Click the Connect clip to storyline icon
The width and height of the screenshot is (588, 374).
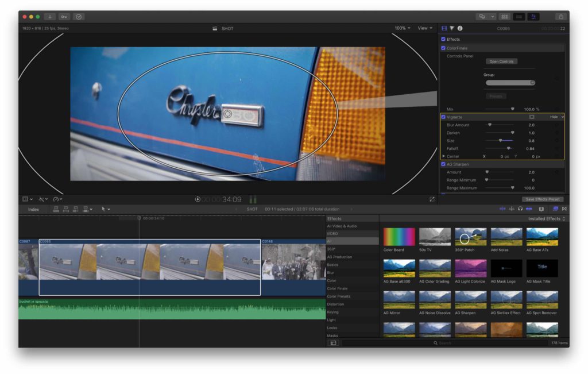56,209
